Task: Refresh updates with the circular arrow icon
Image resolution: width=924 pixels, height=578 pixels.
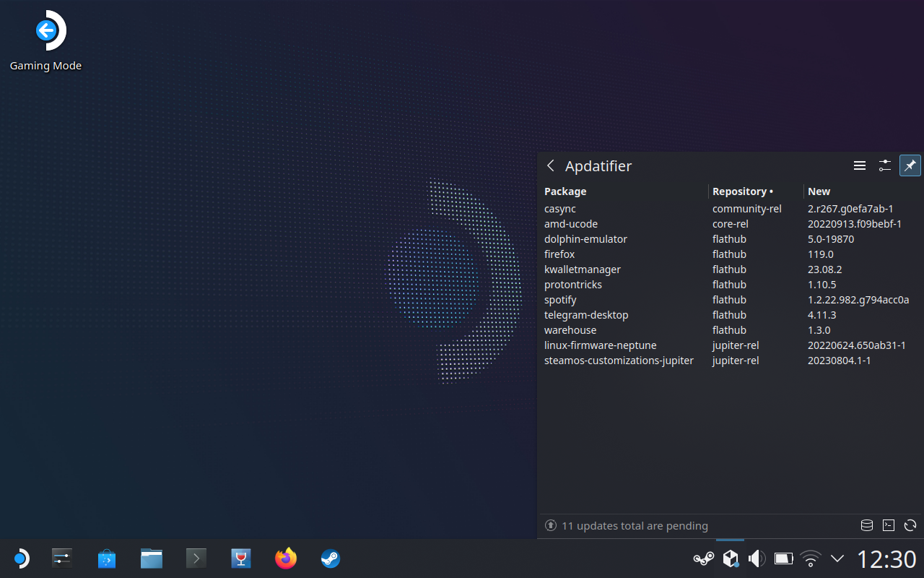Action: pyautogui.click(x=910, y=525)
